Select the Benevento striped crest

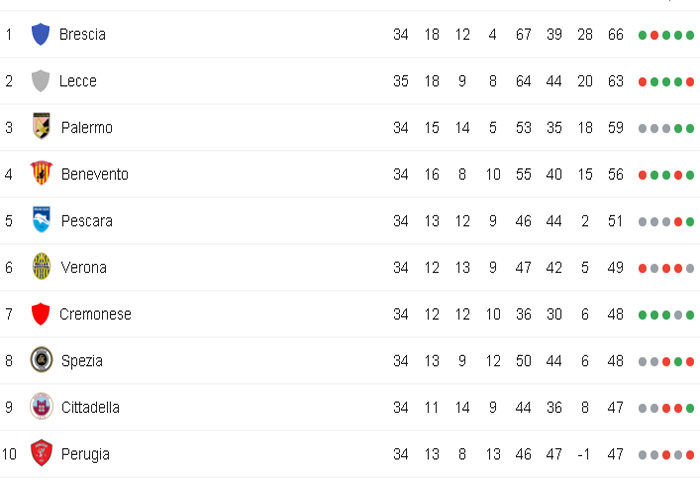(x=42, y=173)
